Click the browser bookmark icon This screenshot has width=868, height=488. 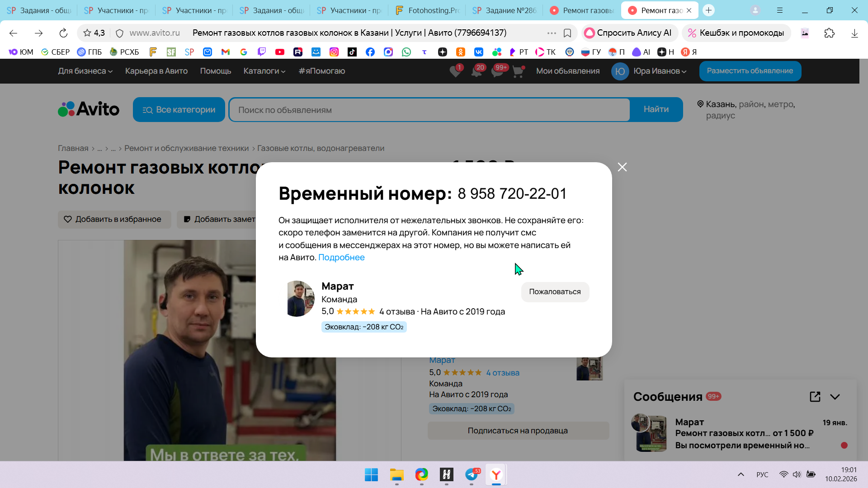567,33
